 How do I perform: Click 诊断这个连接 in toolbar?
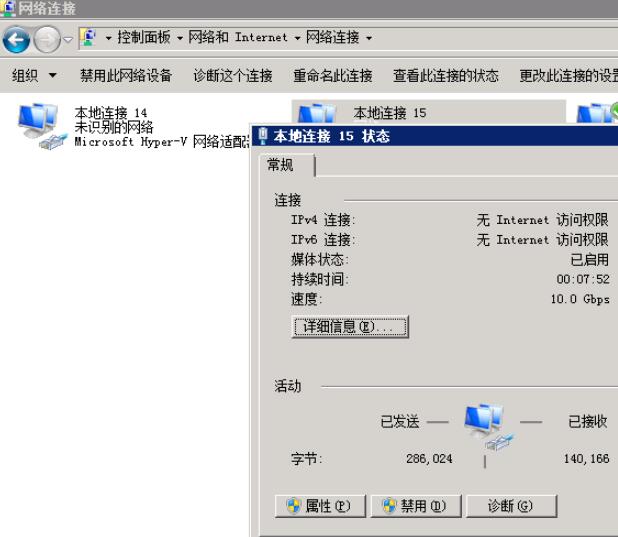(233, 75)
